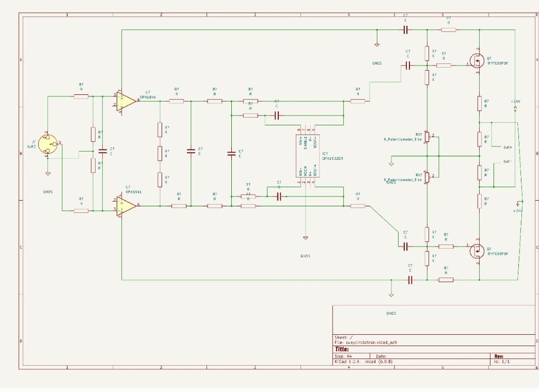Image resolution: width=539 pixels, height=392 pixels.
Task: Pick the upper R_Potentiometer_Trim symbol
Action: (x=426, y=136)
